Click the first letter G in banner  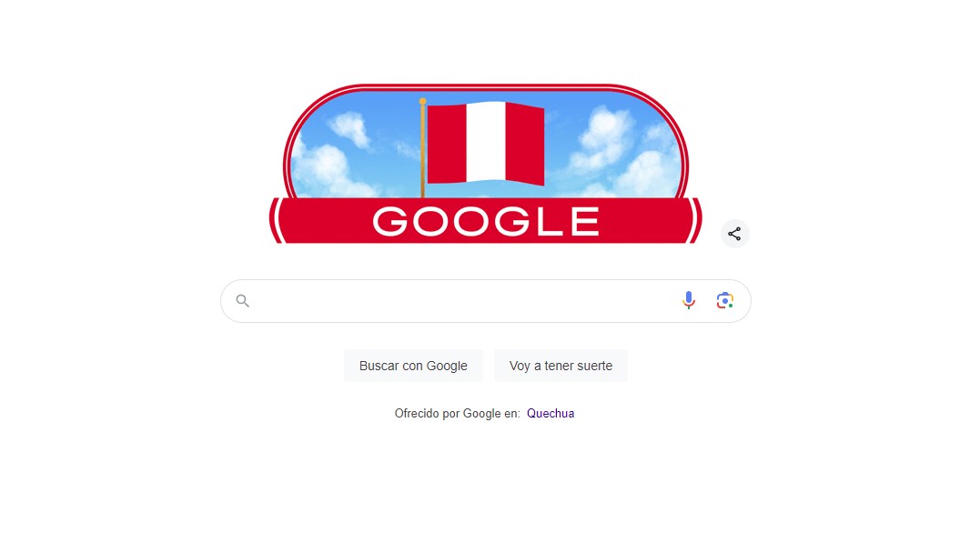point(389,221)
